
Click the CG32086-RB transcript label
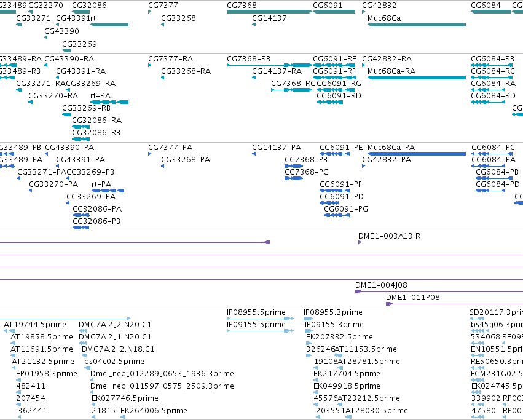click(96, 133)
